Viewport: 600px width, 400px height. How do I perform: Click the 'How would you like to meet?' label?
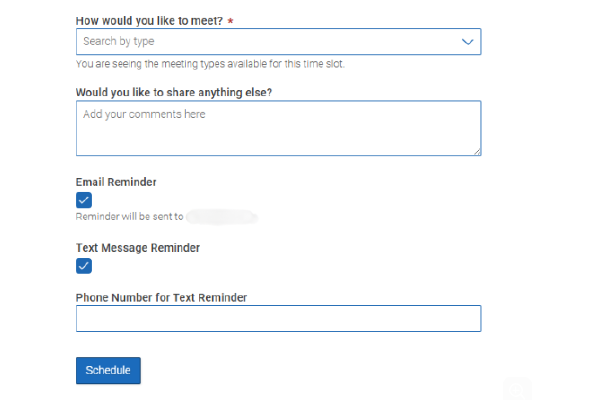tap(148, 20)
